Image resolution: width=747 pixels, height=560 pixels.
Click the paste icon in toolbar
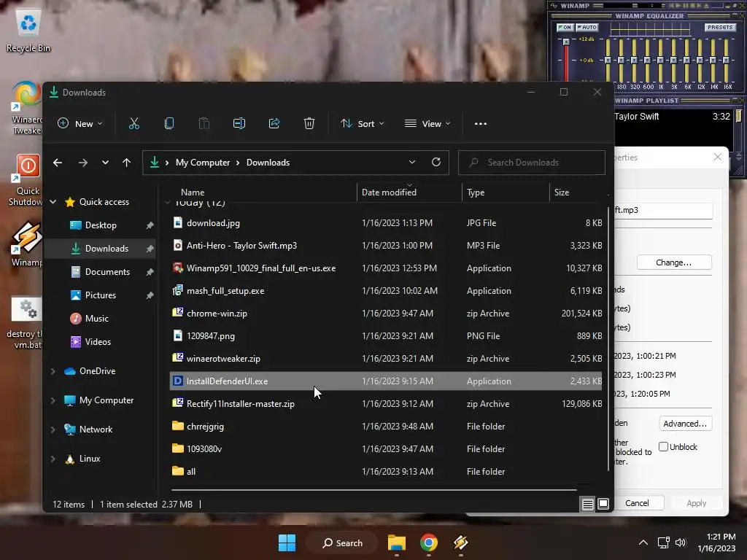[x=204, y=124]
